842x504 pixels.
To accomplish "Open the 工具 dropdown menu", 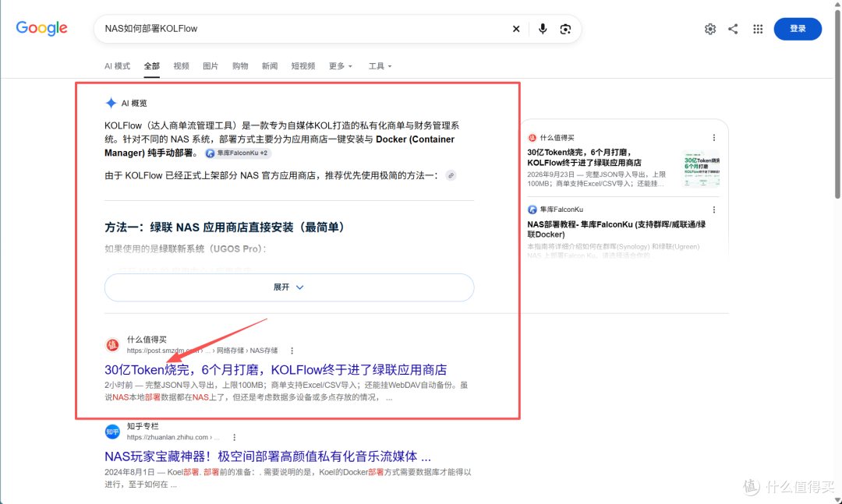I will [x=380, y=66].
